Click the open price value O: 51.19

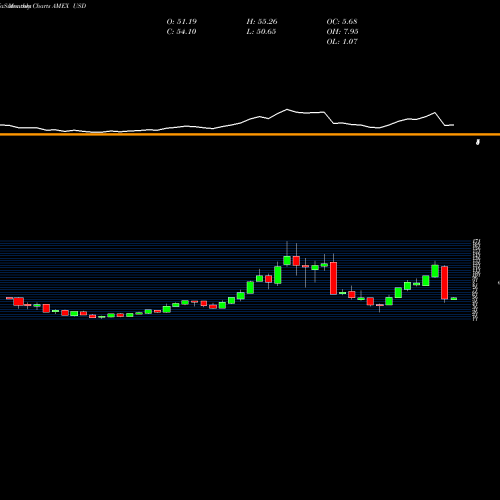(x=182, y=21)
